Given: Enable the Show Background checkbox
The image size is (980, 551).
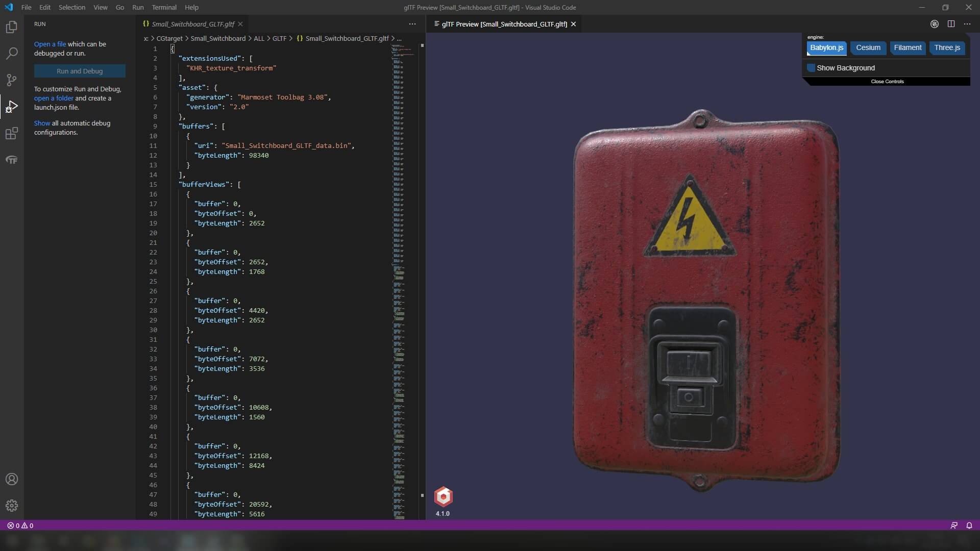Looking at the screenshot, I should tap(811, 68).
